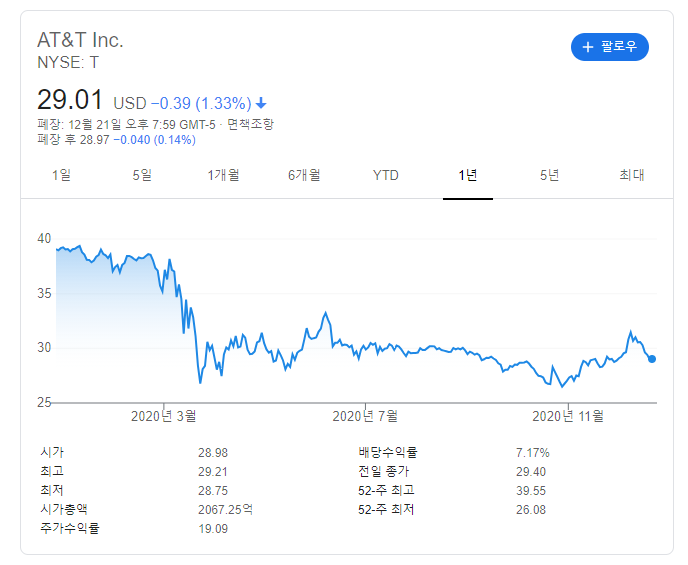Click the 52-주 최저 value 26.08

click(x=531, y=510)
